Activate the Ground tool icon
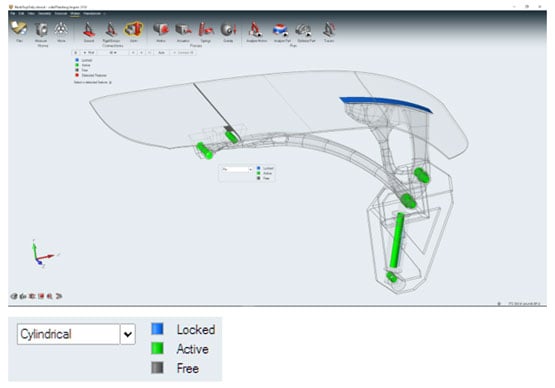 [x=89, y=30]
